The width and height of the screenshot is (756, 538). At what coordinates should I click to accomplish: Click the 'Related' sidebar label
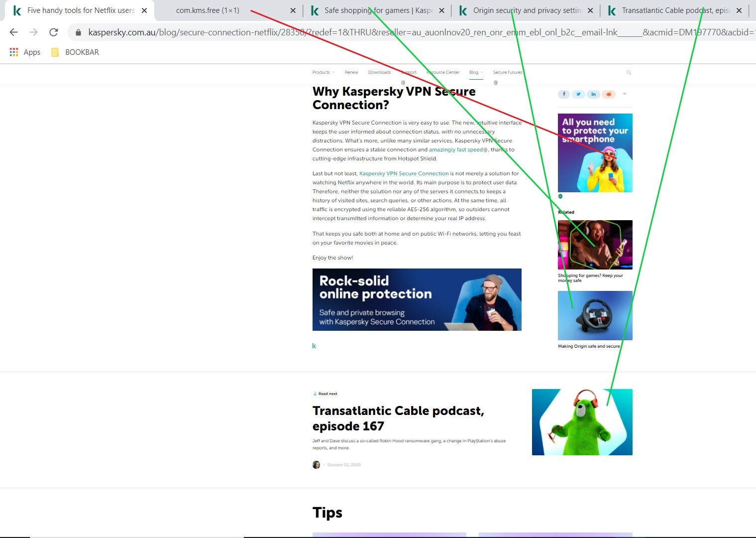click(x=566, y=212)
